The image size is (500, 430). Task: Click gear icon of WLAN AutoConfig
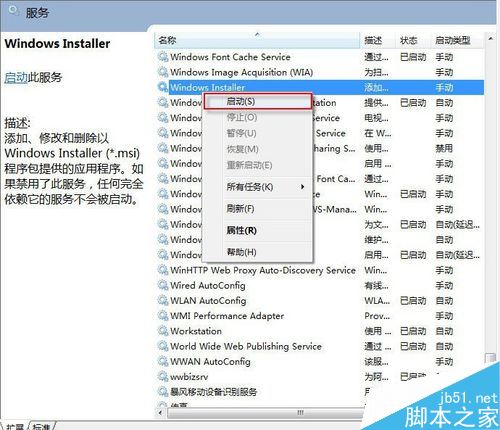point(163,300)
